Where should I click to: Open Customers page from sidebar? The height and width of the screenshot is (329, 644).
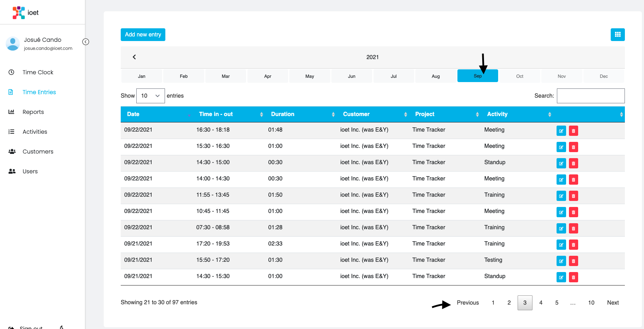pyautogui.click(x=38, y=151)
